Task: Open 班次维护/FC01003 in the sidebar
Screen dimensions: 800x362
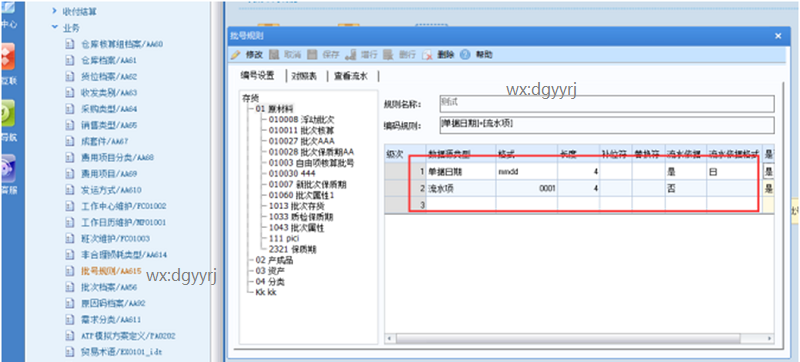Action: coord(114,239)
